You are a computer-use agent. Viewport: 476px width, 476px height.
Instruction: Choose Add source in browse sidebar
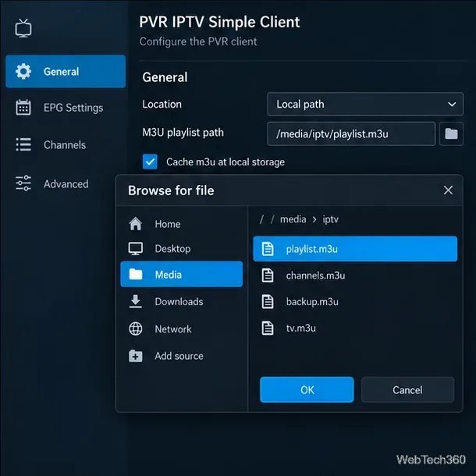182,356
